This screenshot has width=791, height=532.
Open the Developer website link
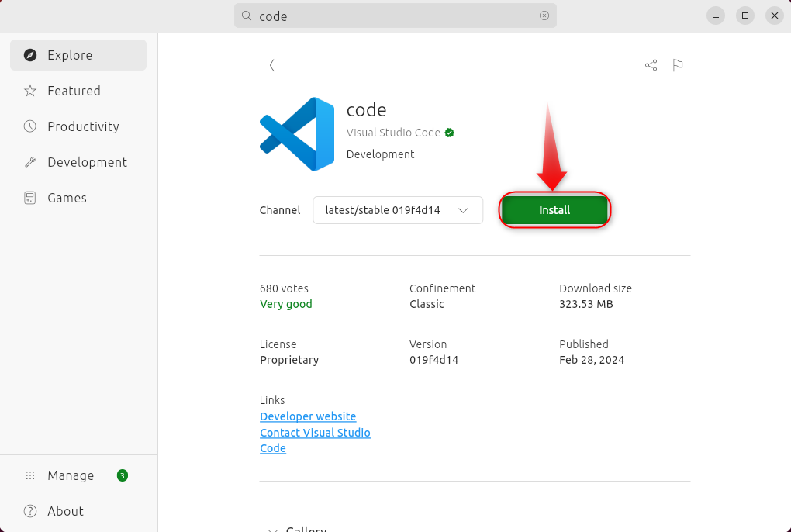coord(308,416)
